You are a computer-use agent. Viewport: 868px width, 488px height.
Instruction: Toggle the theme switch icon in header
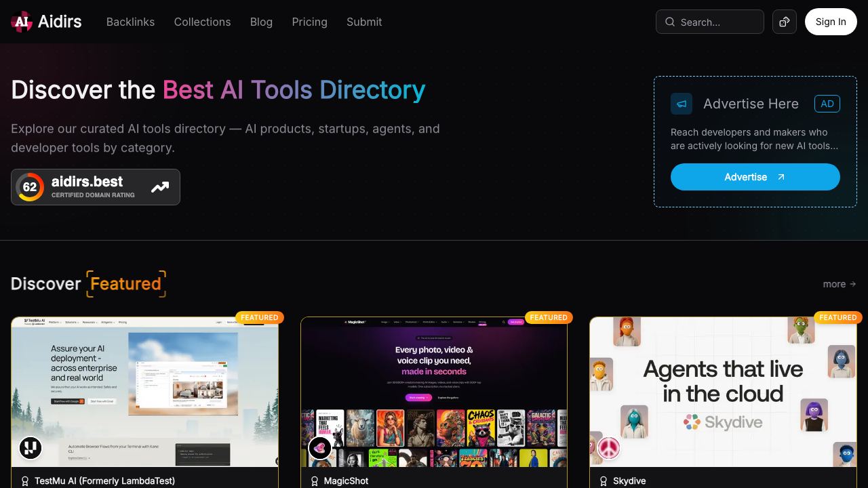click(785, 22)
